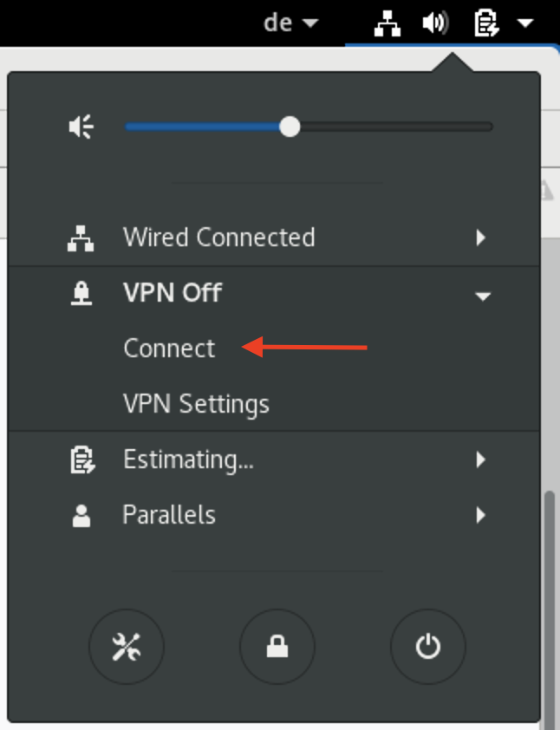Image resolution: width=560 pixels, height=730 pixels.
Task: Select Connect under VPN
Action: point(169,349)
